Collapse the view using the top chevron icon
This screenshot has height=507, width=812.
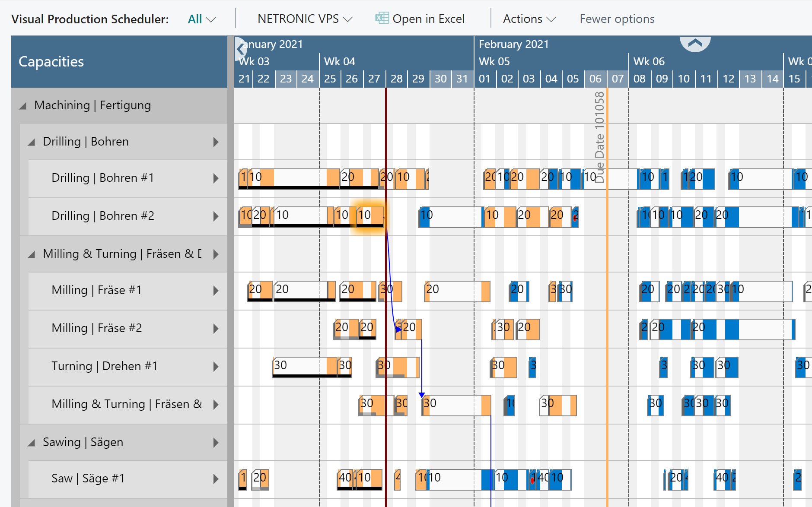pyautogui.click(x=694, y=43)
